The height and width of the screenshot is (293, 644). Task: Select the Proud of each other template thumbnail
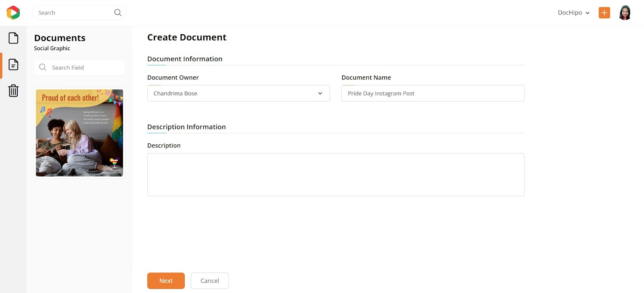pyautogui.click(x=79, y=133)
